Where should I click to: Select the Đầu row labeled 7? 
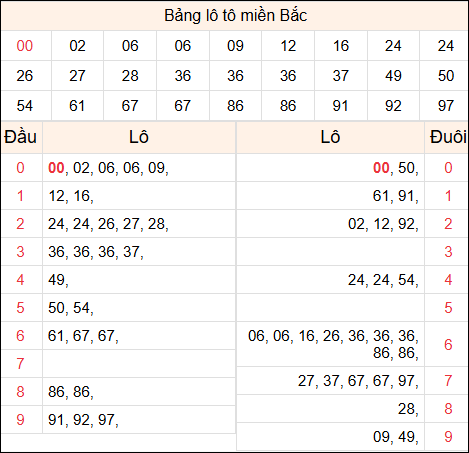pos(118,363)
